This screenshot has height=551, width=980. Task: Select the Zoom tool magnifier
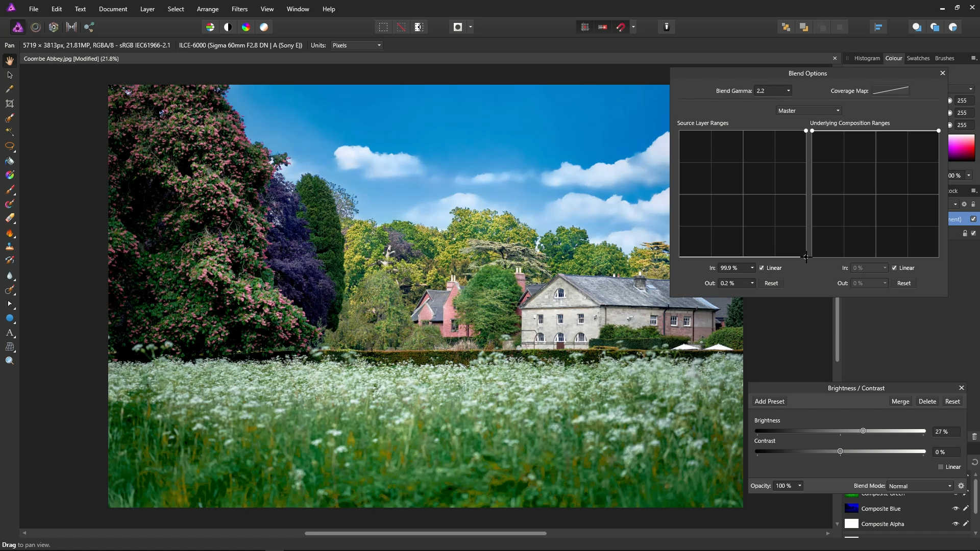tap(10, 361)
